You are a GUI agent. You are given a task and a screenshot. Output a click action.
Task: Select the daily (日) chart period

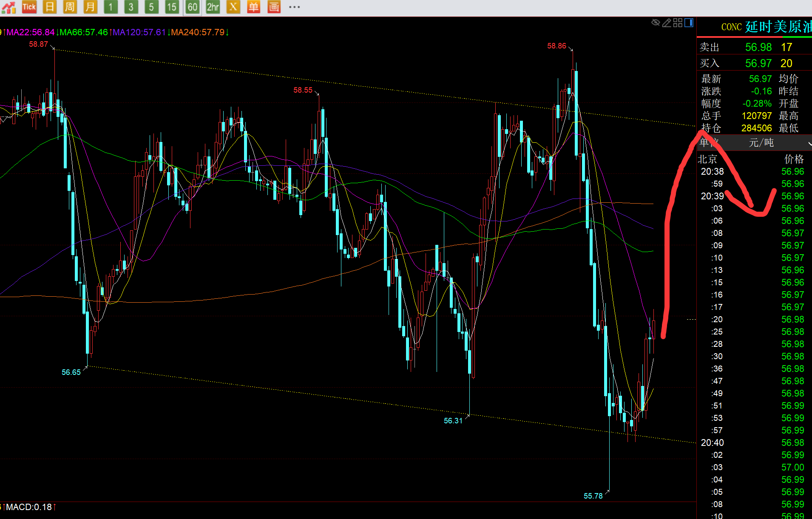click(50, 7)
